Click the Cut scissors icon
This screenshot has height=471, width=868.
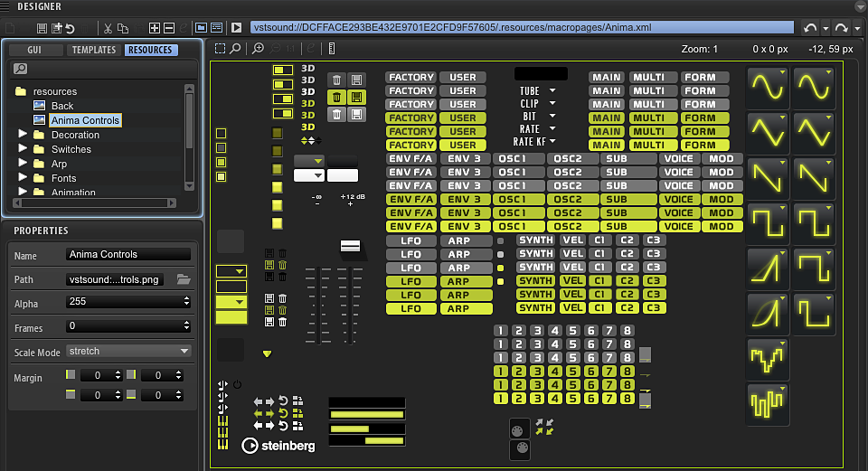click(108, 28)
